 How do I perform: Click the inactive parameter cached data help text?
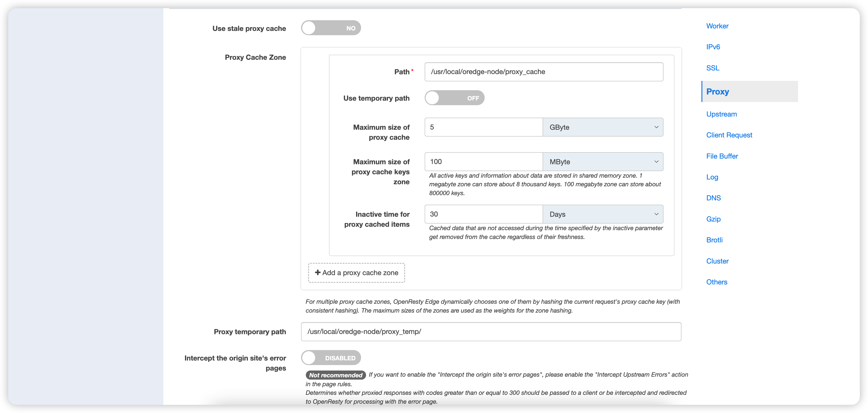[x=546, y=232]
